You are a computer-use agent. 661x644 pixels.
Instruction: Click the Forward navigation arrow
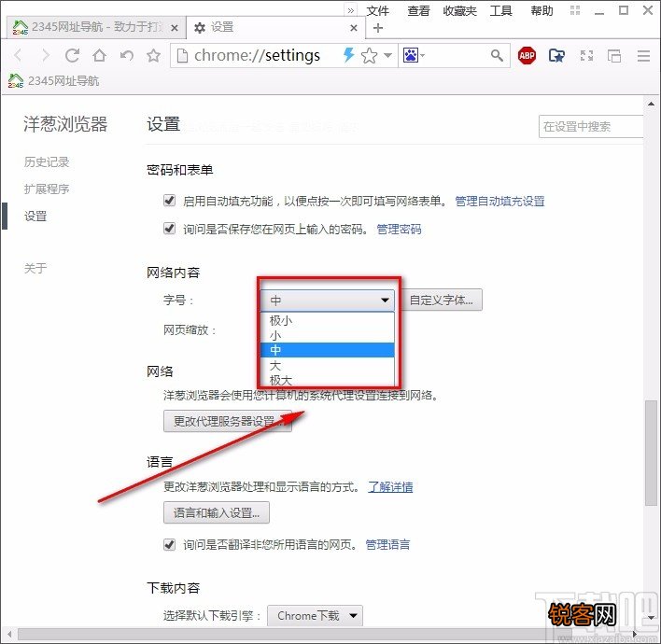(x=45, y=55)
